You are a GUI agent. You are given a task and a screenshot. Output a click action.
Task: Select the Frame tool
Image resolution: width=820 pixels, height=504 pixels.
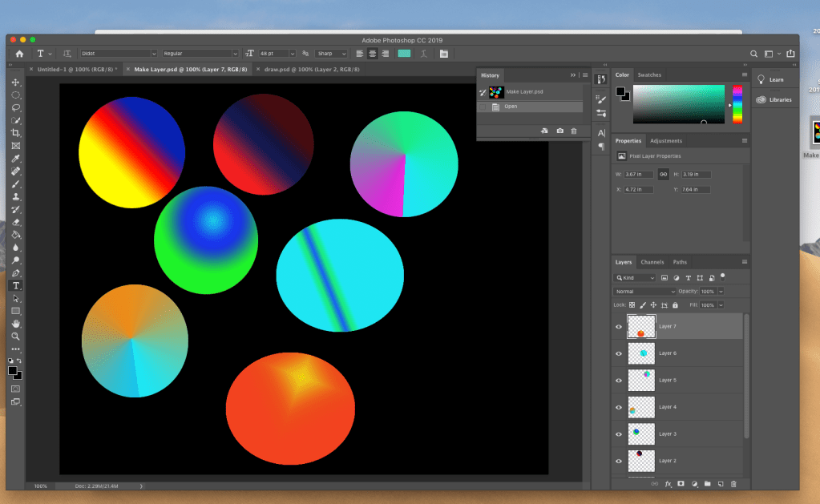pyautogui.click(x=16, y=146)
